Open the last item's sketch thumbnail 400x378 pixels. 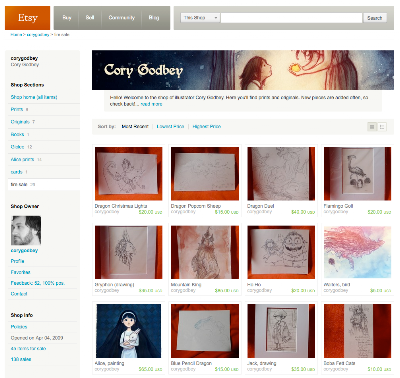(x=357, y=331)
